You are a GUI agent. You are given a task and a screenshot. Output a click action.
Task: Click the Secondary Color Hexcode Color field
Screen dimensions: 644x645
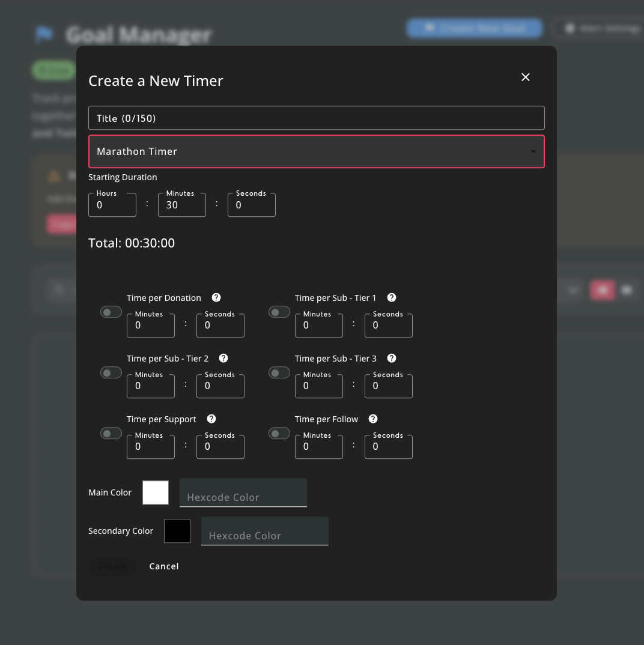point(264,531)
